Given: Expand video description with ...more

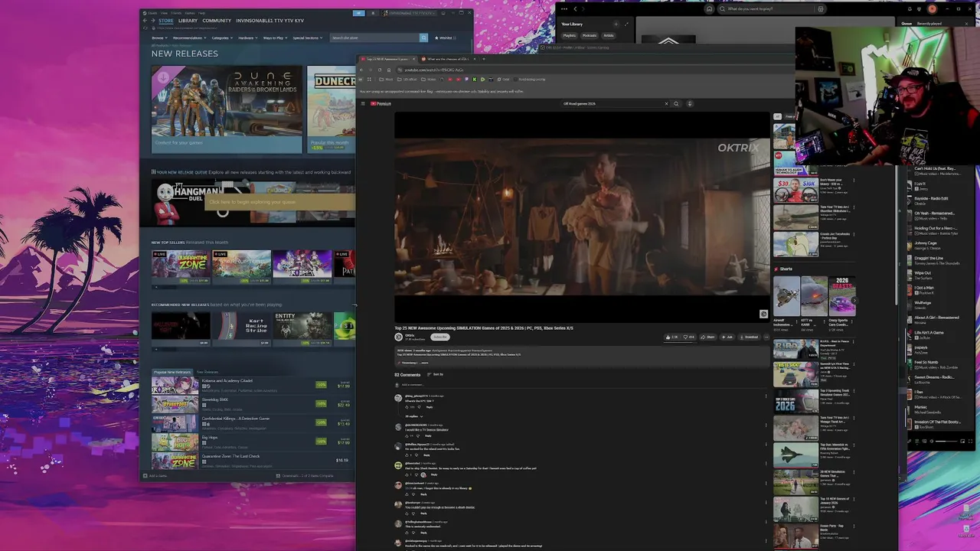Looking at the screenshot, I should (424, 363).
